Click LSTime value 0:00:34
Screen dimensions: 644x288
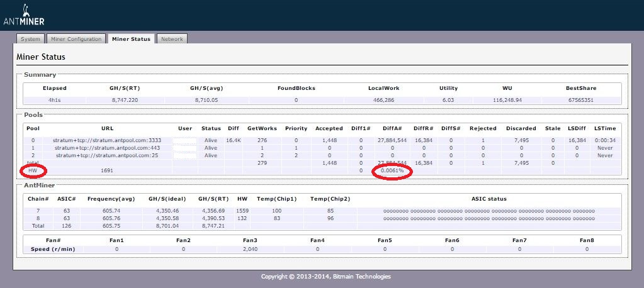[605, 140]
